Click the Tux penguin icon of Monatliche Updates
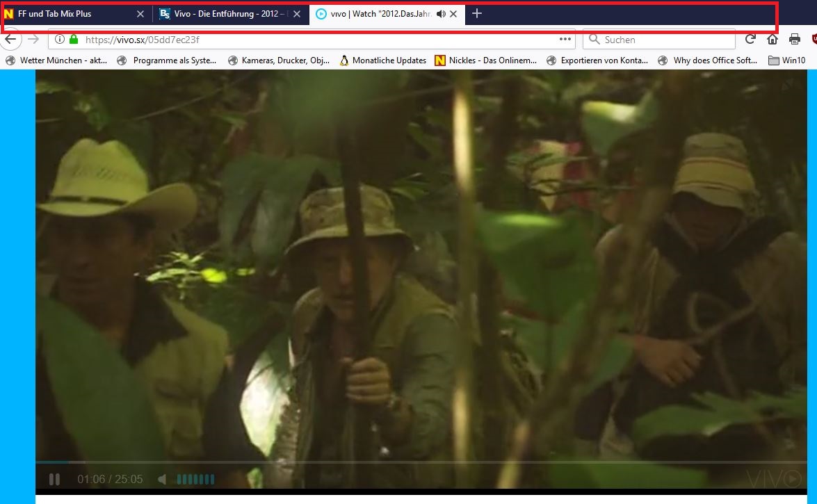The width and height of the screenshot is (817, 504). point(344,60)
